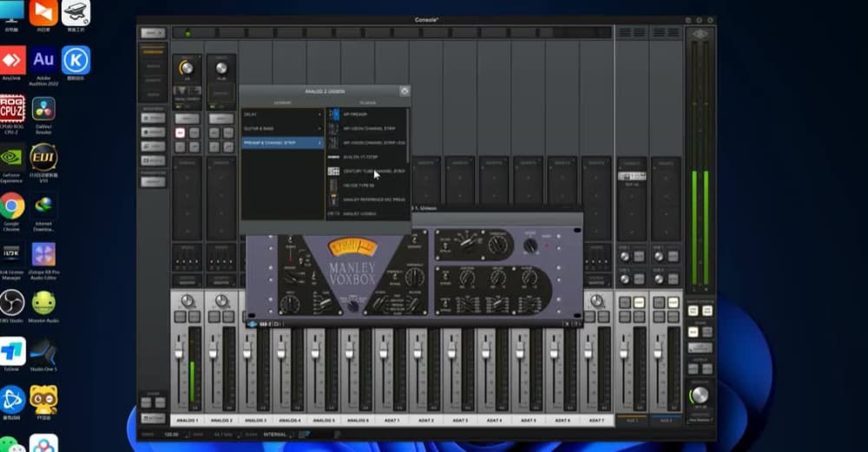This screenshot has height=452, width=868.
Task: Switch to the CATEGORY column header
Action: [x=282, y=103]
